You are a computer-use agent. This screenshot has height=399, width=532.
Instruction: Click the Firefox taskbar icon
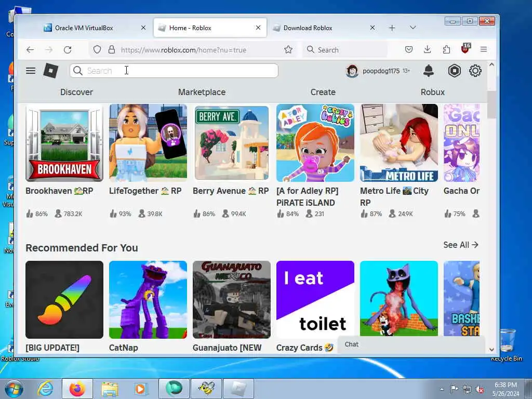tap(77, 389)
